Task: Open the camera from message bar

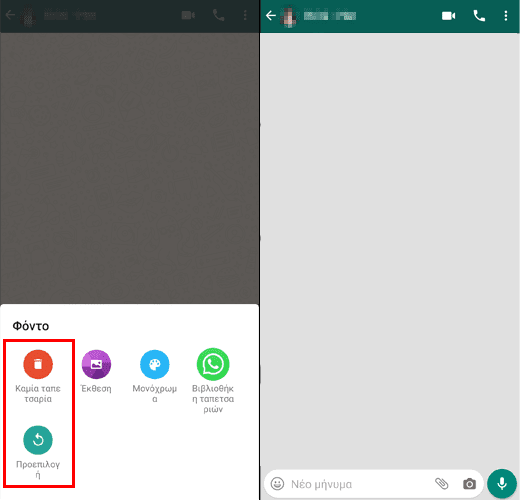Action: [469, 484]
